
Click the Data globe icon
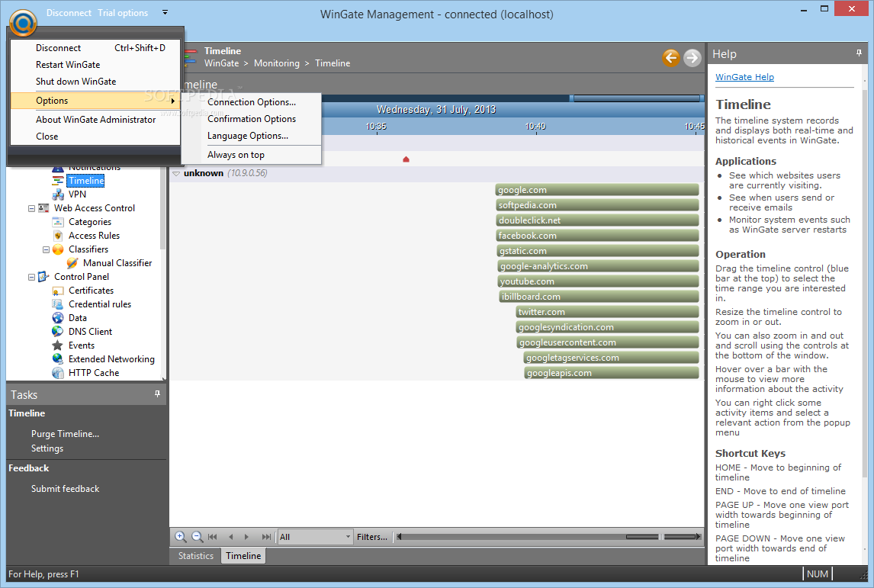point(58,318)
